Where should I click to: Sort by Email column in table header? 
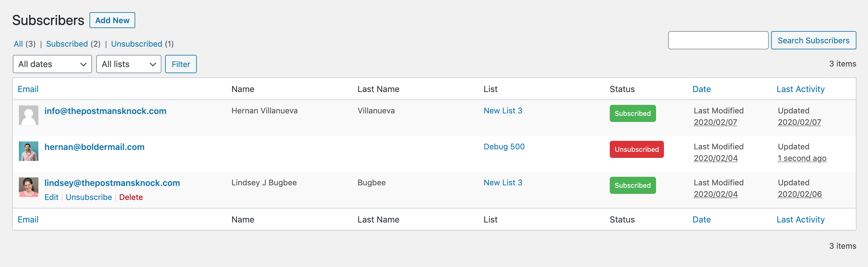point(28,89)
